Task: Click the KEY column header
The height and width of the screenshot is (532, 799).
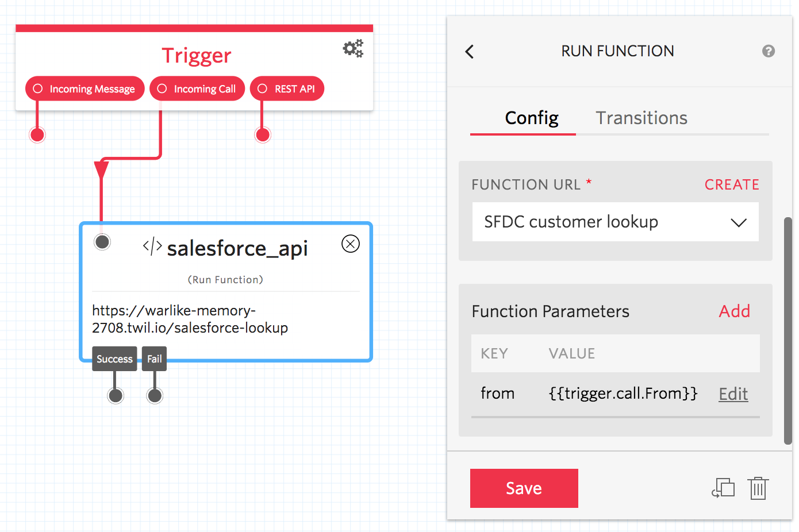Action: coord(494,353)
